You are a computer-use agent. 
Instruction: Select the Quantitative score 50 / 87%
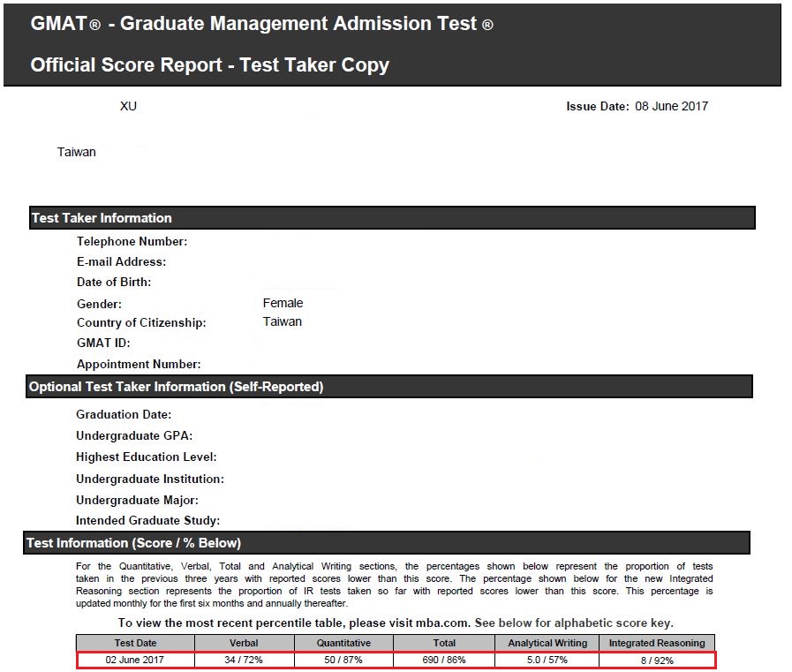(x=343, y=660)
